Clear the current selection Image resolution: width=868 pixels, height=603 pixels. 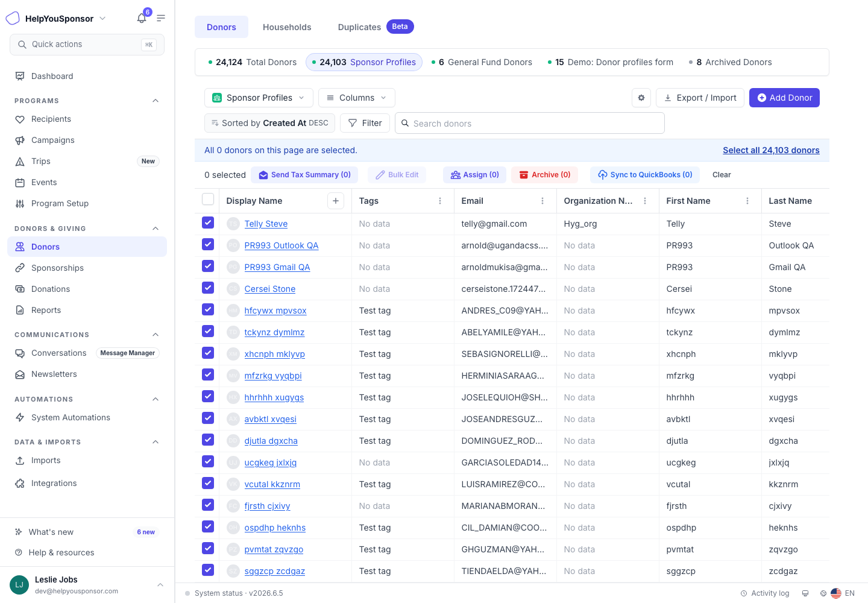click(722, 175)
